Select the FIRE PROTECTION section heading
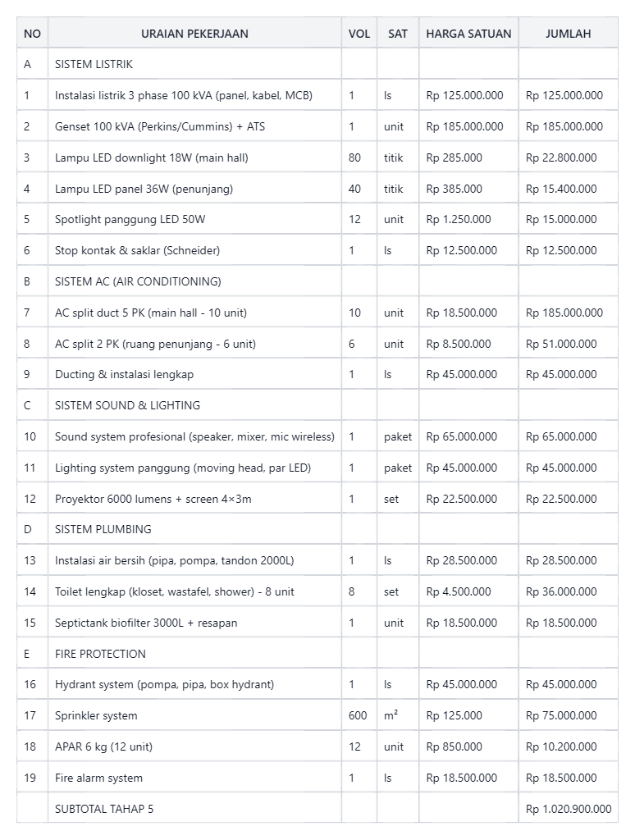The image size is (635, 840). coord(100,654)
